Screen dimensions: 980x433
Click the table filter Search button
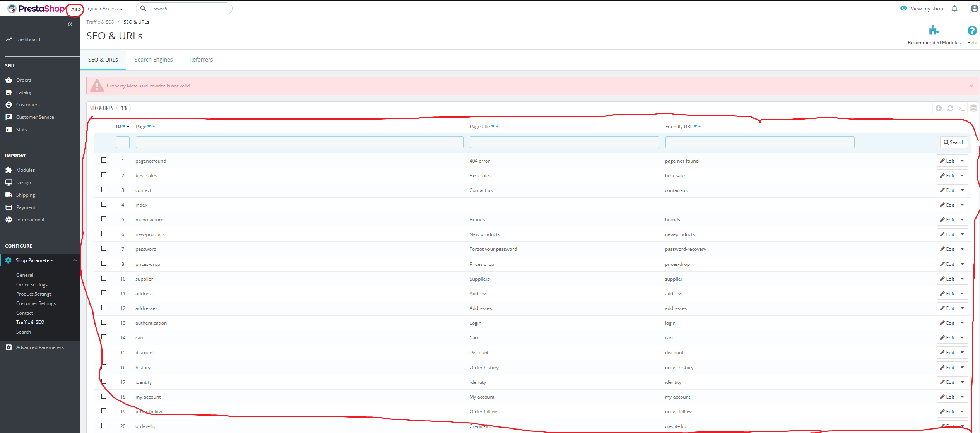click(x=954, y=142)
